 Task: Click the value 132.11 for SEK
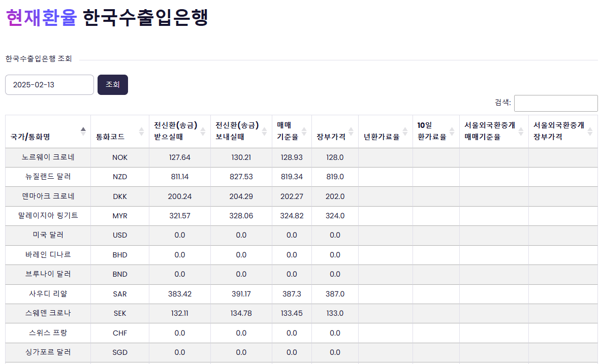(180, 314)
